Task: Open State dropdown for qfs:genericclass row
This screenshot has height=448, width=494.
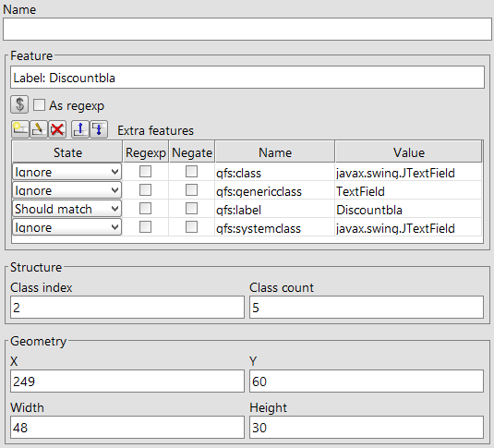Action: coord(67,190)
